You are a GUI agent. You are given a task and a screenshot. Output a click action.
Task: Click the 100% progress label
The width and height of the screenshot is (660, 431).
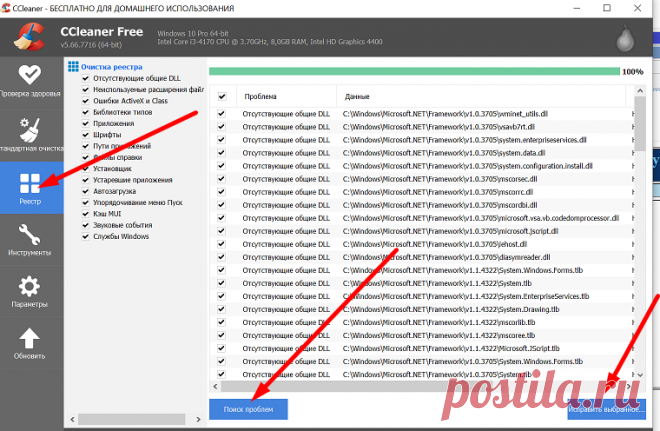click(x=633, y=72)
